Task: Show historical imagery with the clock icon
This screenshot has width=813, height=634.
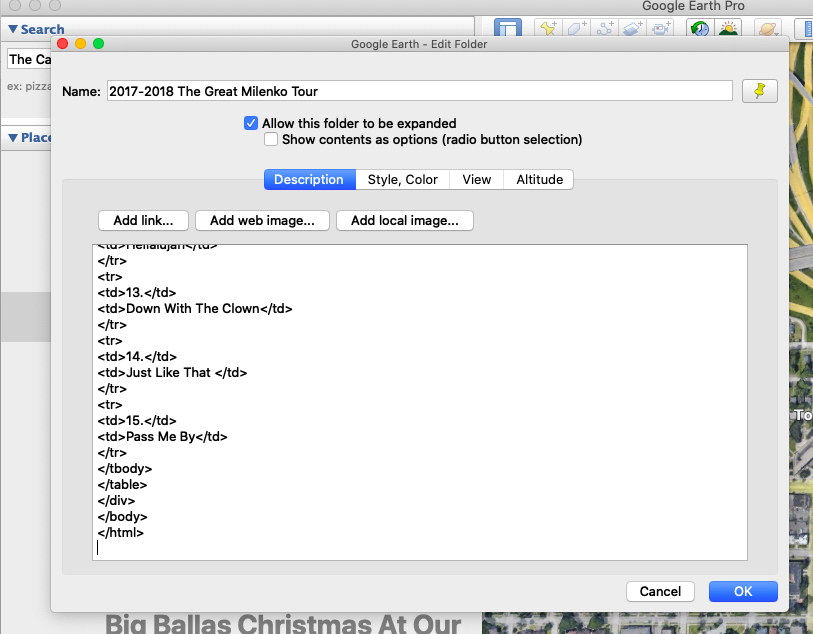Action: pos(700,28)
